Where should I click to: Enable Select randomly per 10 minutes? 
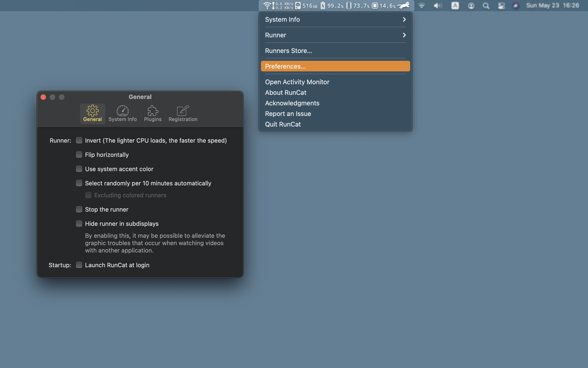point(79,183)
